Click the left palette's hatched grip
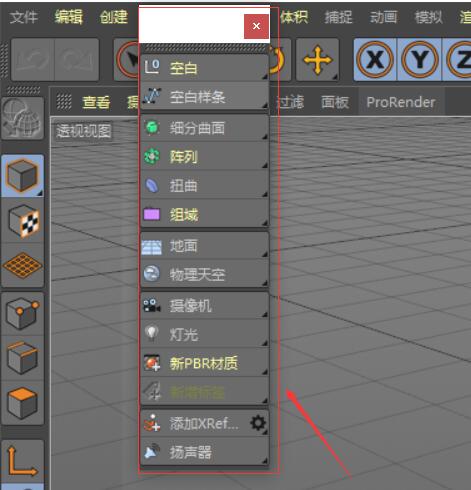Screen dimensions: 471x490 (23, 90)
